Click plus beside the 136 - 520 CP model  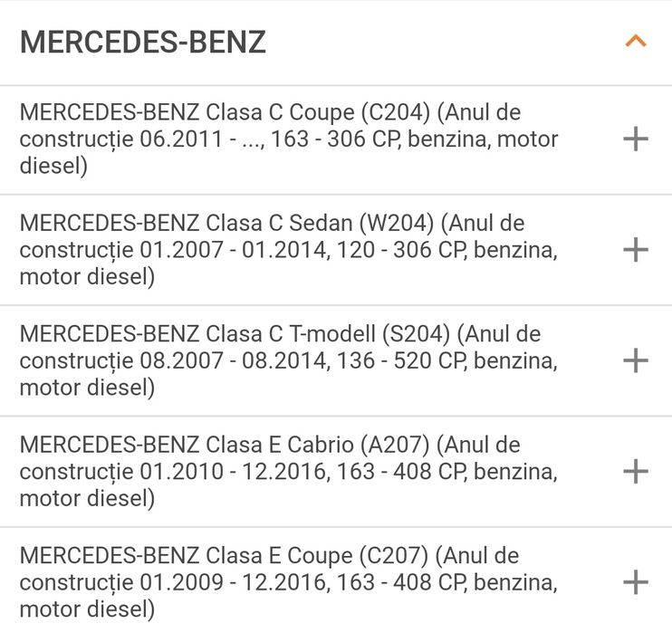coord(636,360)
